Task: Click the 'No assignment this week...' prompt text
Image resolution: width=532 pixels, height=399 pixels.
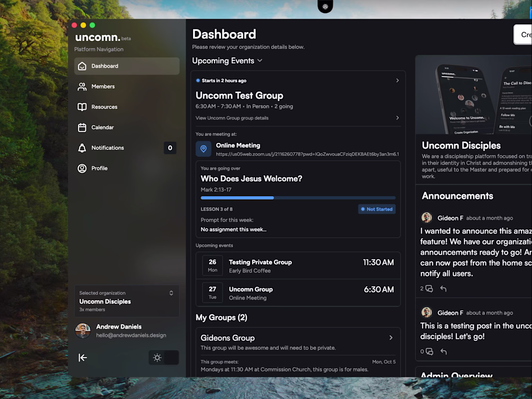Action: [234, 230]
